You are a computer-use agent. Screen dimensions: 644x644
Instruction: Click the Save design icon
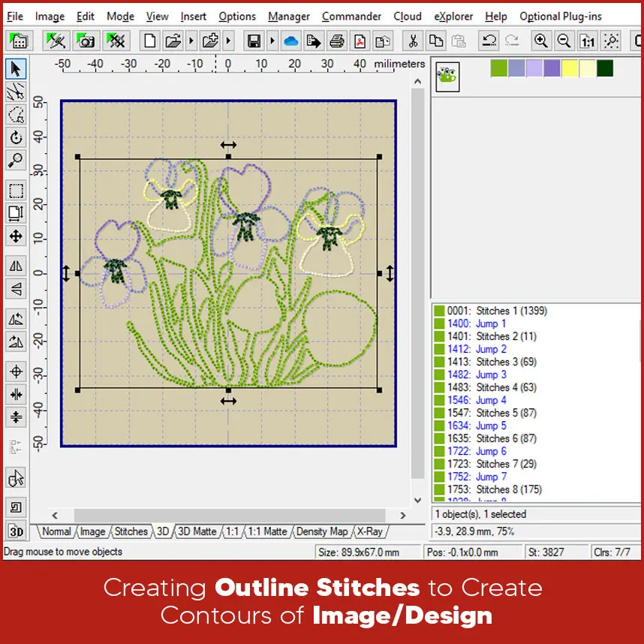pos(254,41)
